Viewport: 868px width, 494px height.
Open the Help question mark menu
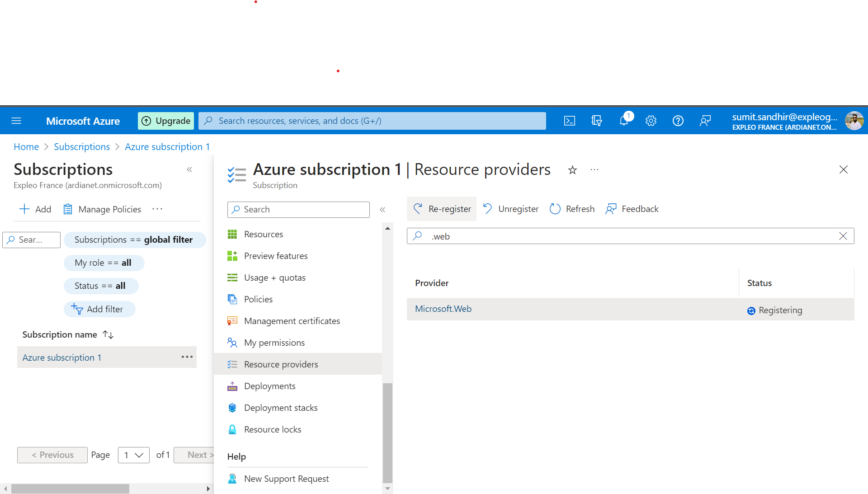coord(678,121)
